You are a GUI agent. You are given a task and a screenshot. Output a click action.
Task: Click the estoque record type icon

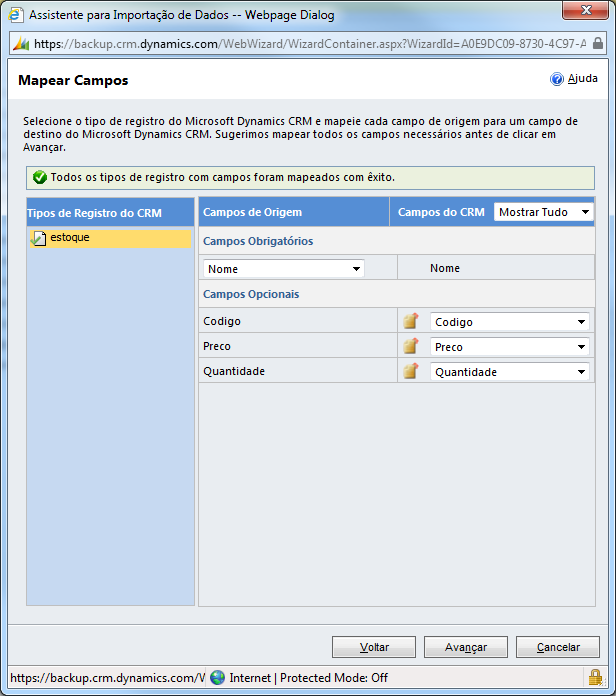[39, 238]
